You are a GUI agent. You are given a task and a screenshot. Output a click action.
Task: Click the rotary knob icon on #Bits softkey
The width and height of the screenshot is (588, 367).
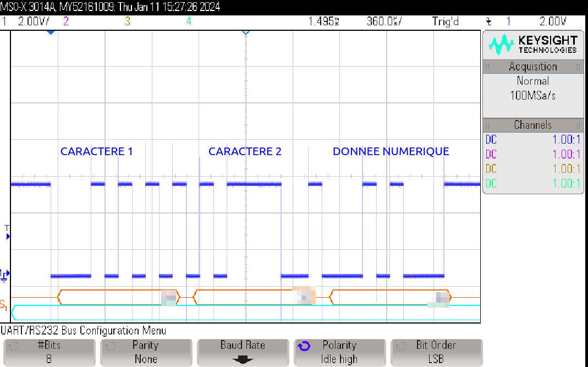[x=15, y=346]
